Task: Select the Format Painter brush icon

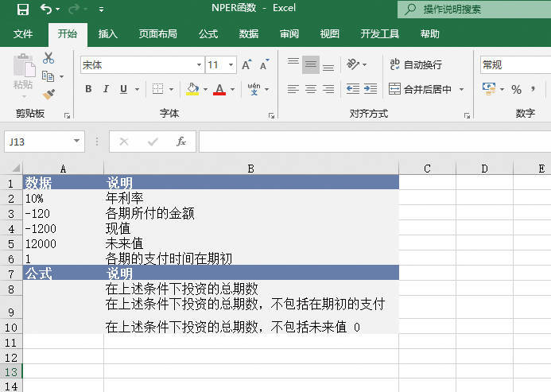Action: coord(49,95)
